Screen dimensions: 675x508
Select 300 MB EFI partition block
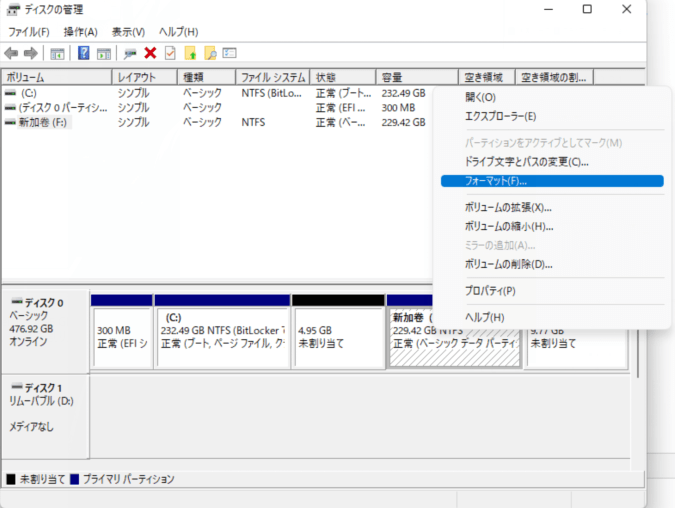pos(122,331)
